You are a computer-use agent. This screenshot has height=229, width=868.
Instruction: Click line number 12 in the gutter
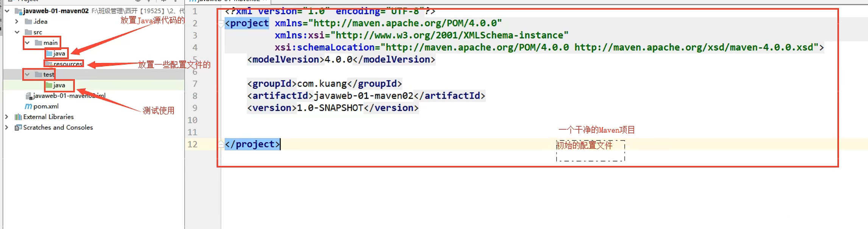tap(193, 144)
